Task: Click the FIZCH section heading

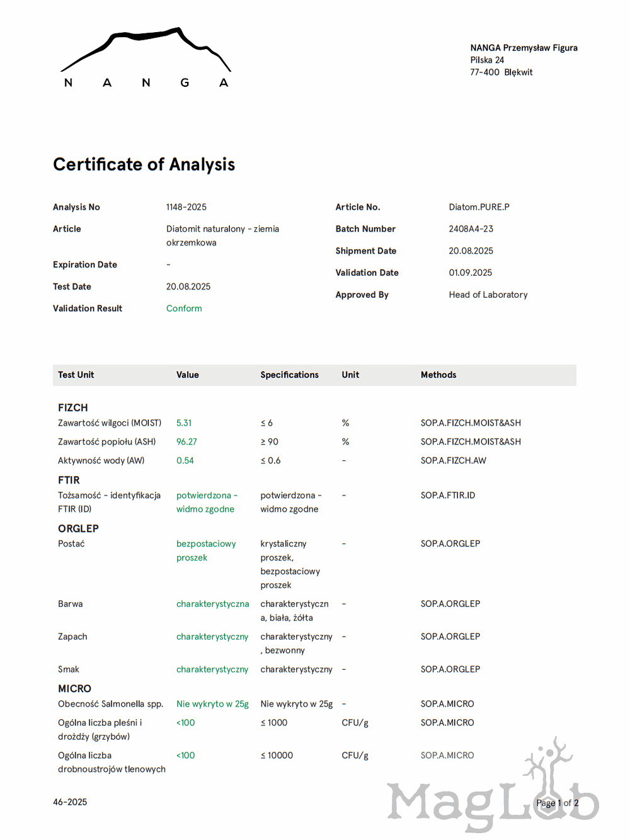Action: tap(73, 408)
